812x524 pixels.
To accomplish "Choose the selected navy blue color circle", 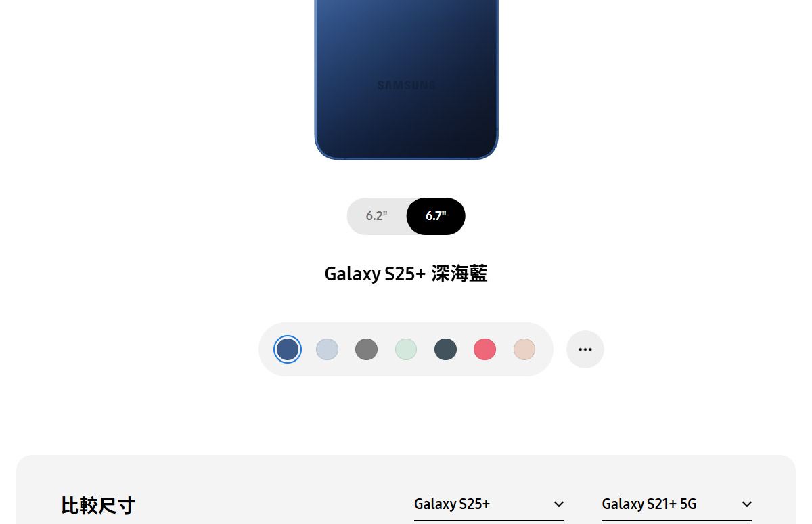I will point(288,349).
